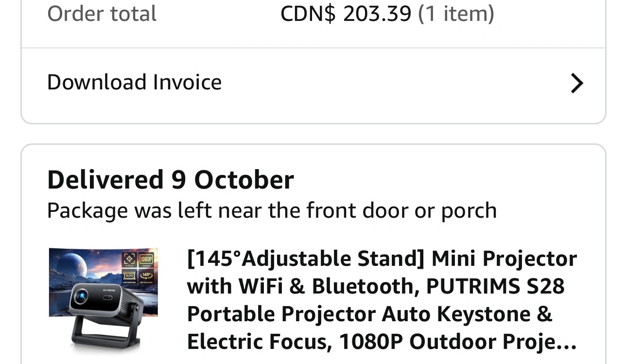627x364 pixels.
Task: Select the 'PUTRIMS S28' text in title
Action: pos(495,286)
